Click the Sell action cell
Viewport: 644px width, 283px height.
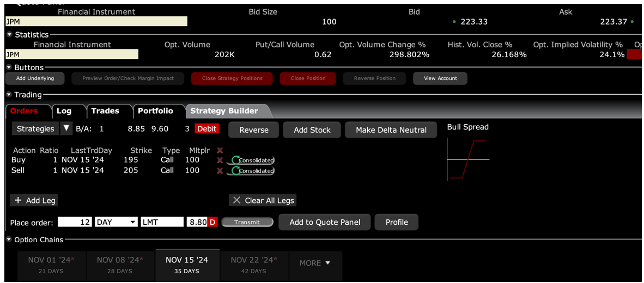tap(18, 171)
